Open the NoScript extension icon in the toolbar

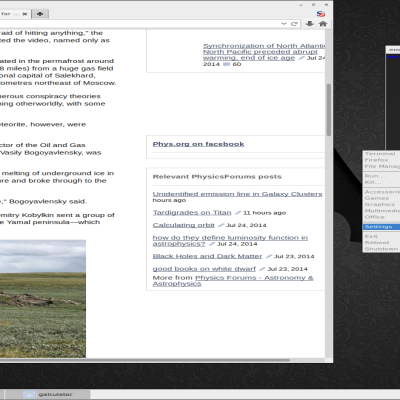321,14
